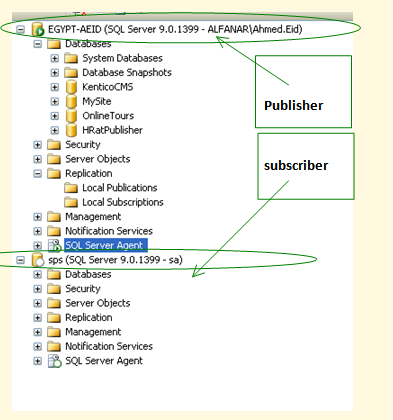Expand the KenticoCMS database node
This screenshot has width=393, height=420.
[x=55, y=87]
